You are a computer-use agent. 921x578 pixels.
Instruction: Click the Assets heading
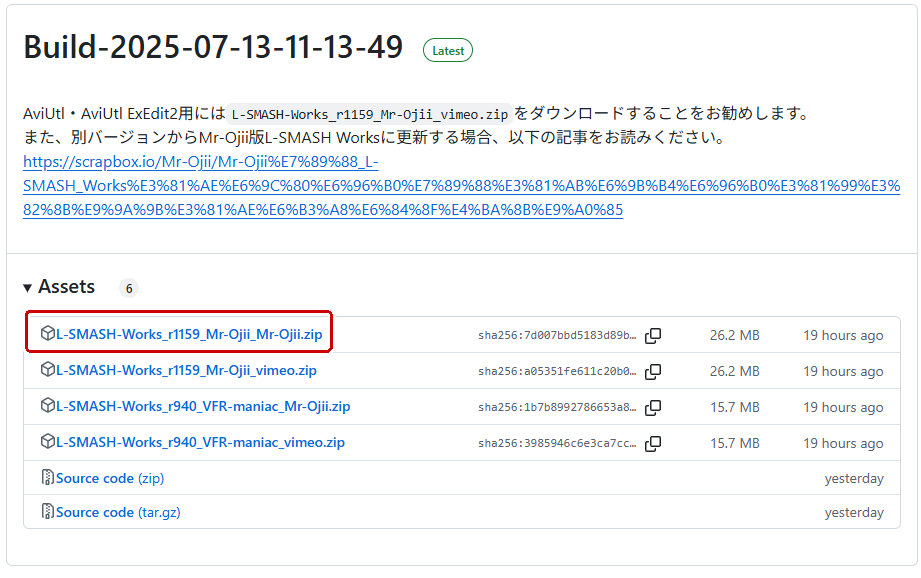tap(66, 287)
